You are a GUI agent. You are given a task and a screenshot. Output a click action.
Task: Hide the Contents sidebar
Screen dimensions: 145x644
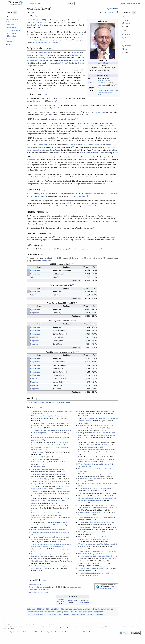coord(15,13)
